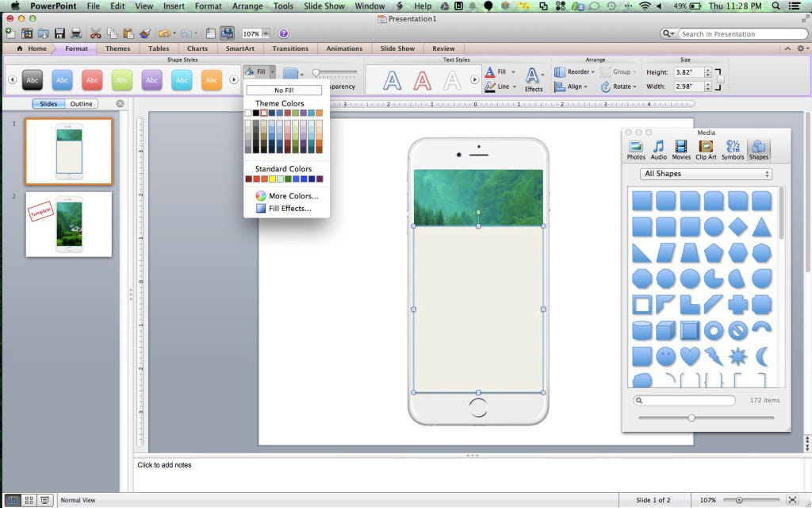Switch to Slide Sorter view icon

pos(29,500)
